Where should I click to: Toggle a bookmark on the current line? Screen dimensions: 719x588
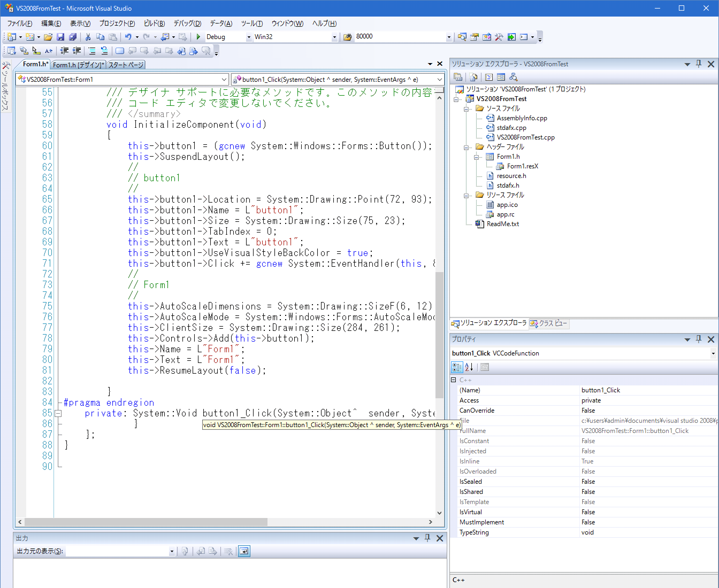pos(120,51)
